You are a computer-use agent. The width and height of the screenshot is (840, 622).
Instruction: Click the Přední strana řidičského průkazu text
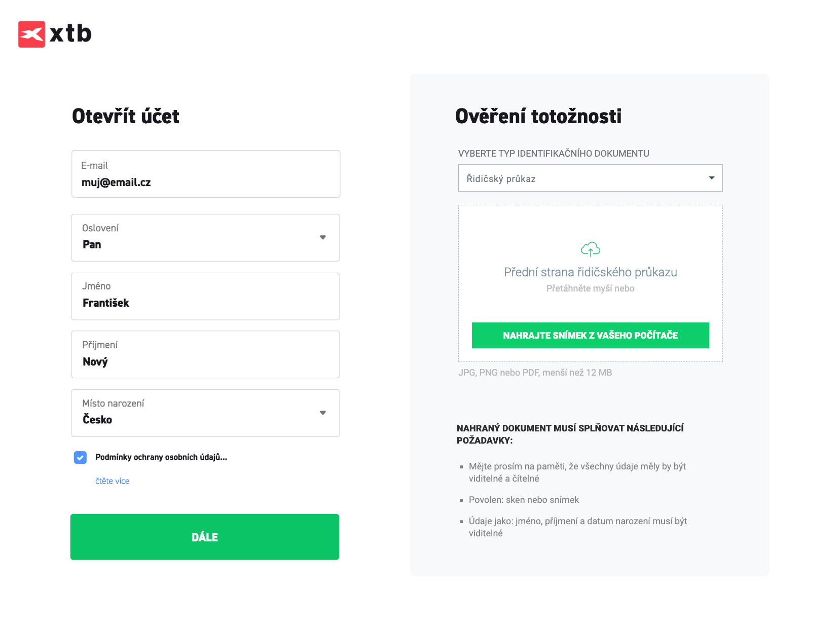pyautogui.click(x=590, y=272)
